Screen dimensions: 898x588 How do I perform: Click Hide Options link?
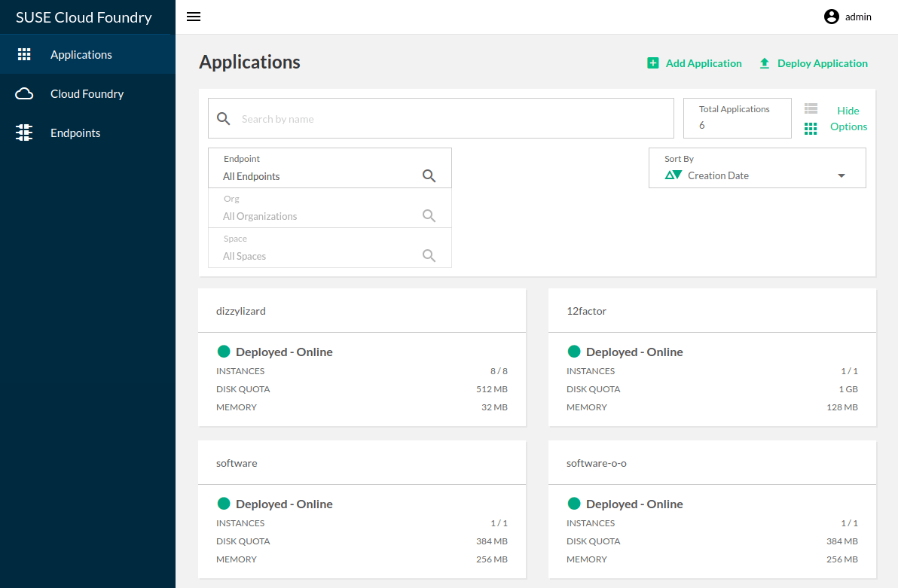tap(848, 118)
